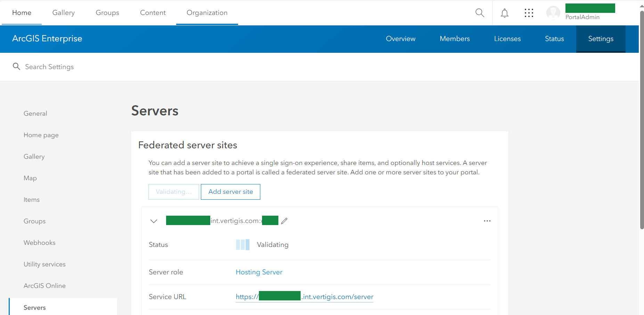Open the Hosting Server role link

(x=259, y=272)
